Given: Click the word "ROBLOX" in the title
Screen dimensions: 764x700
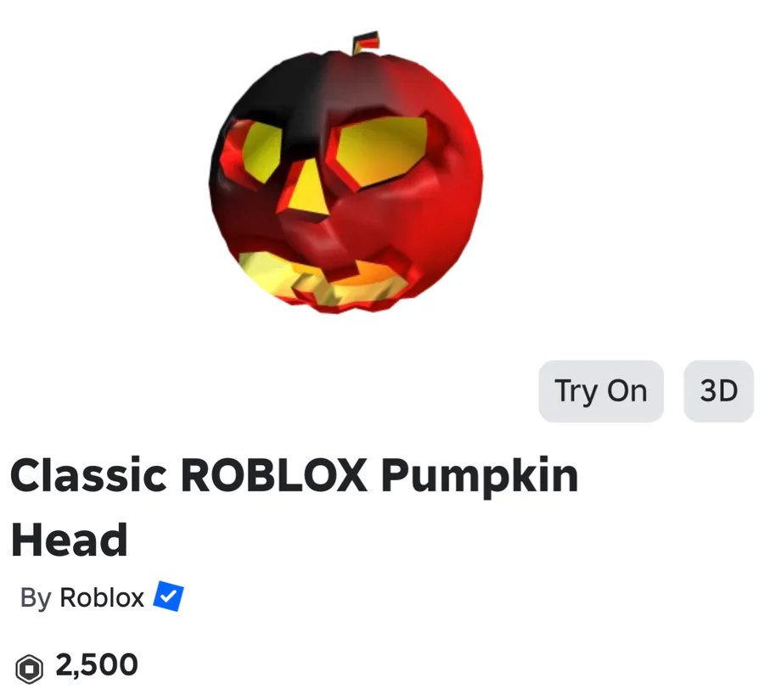Looking at the screenshot, I should (x=274, y=475).
